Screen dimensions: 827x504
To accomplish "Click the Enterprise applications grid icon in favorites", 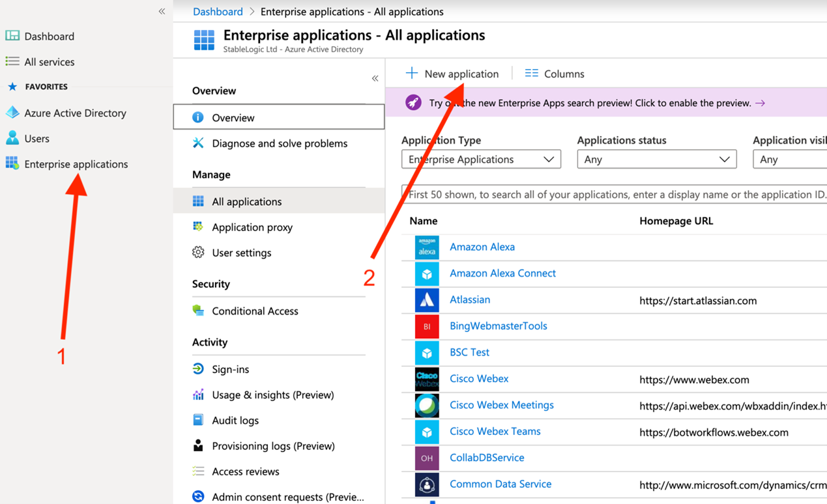I will tap(12, 163).
